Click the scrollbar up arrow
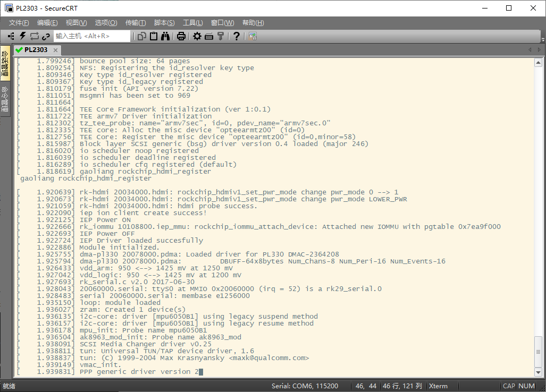 (x=539, y=63)
